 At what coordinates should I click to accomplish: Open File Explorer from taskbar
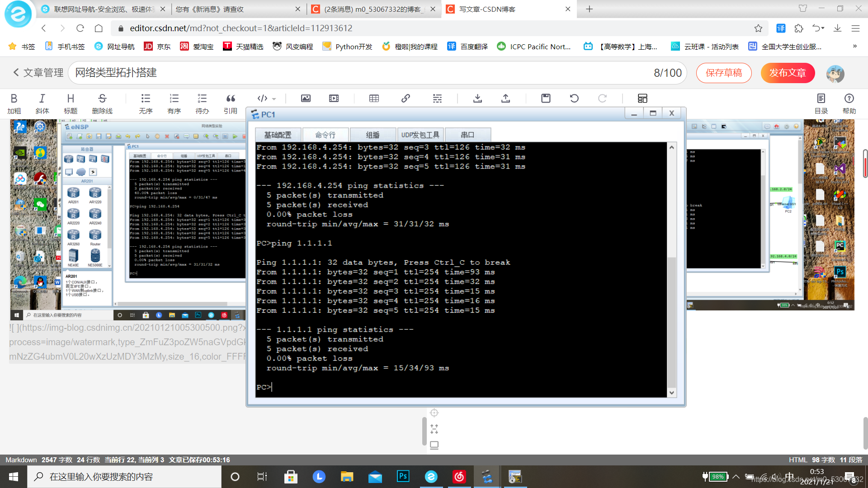coord(347,477)
